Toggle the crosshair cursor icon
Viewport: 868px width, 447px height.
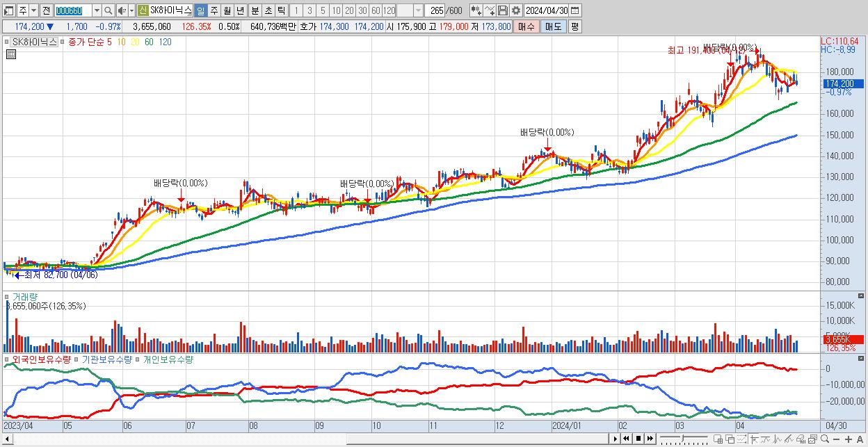[x=754, y=439]
